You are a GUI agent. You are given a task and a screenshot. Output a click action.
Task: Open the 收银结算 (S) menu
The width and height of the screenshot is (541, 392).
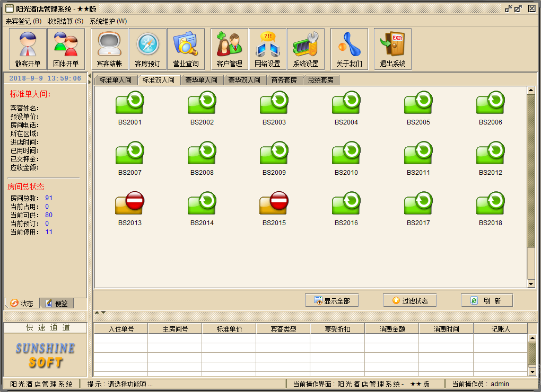tap(65, 21)
